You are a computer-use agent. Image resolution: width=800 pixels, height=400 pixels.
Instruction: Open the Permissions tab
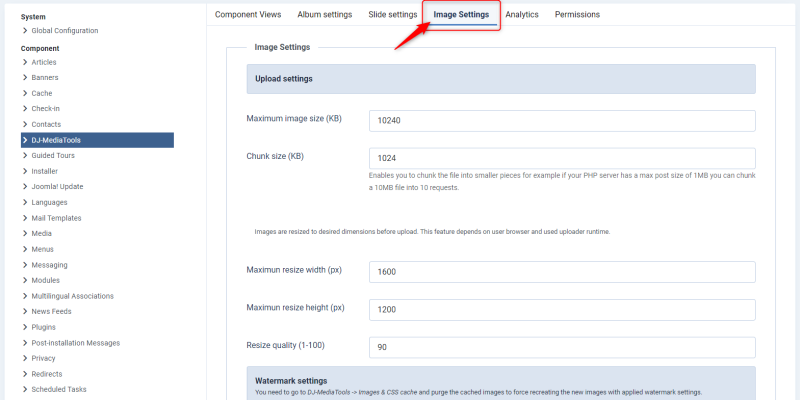(x=577, y=14)
